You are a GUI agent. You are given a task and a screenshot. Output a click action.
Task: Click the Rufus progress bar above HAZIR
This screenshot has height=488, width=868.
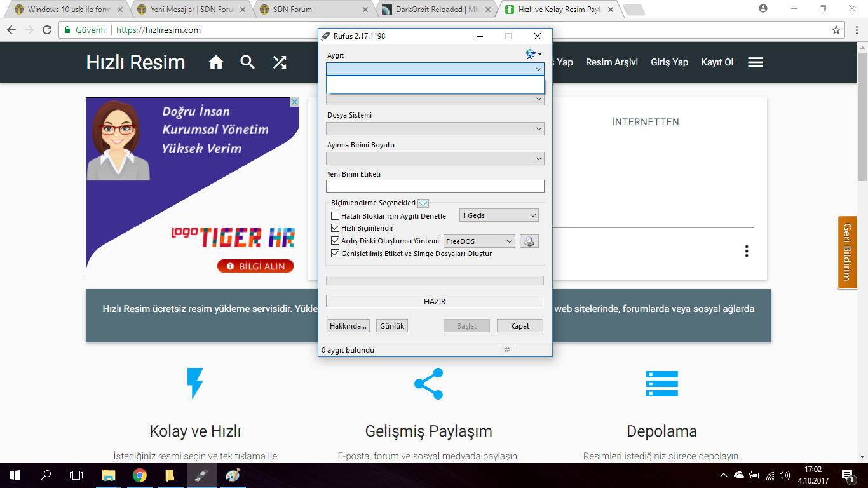(435, 281)
